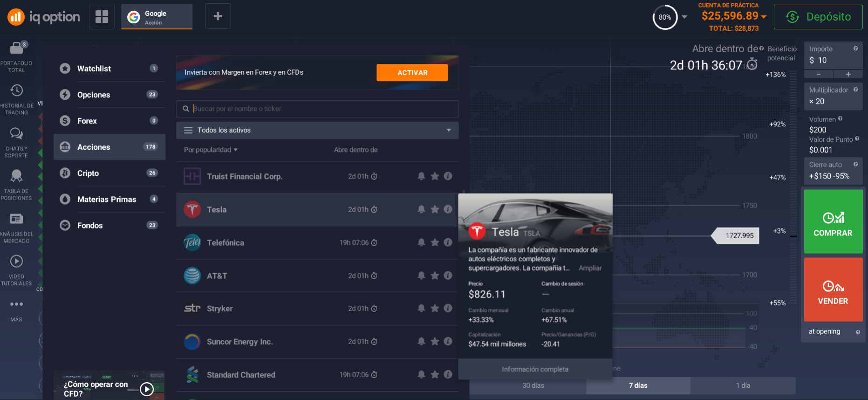
Task: Click help icon beside at opening
Action: click(858, 332)
